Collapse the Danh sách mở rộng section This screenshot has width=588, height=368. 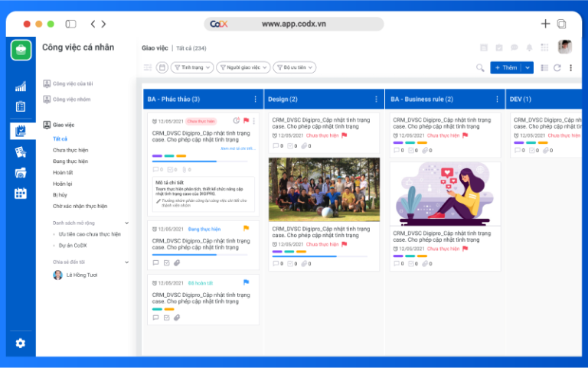(x=127, y=223)
